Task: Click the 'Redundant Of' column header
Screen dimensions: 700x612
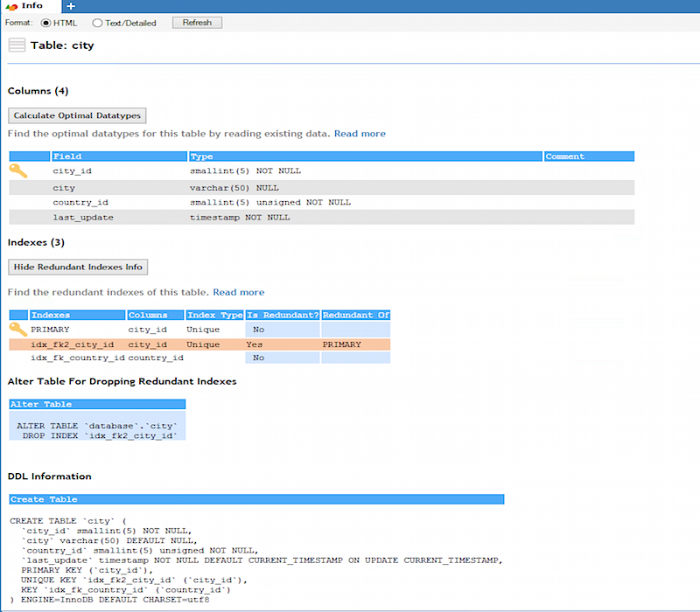Action: click(x=356, y=315)
